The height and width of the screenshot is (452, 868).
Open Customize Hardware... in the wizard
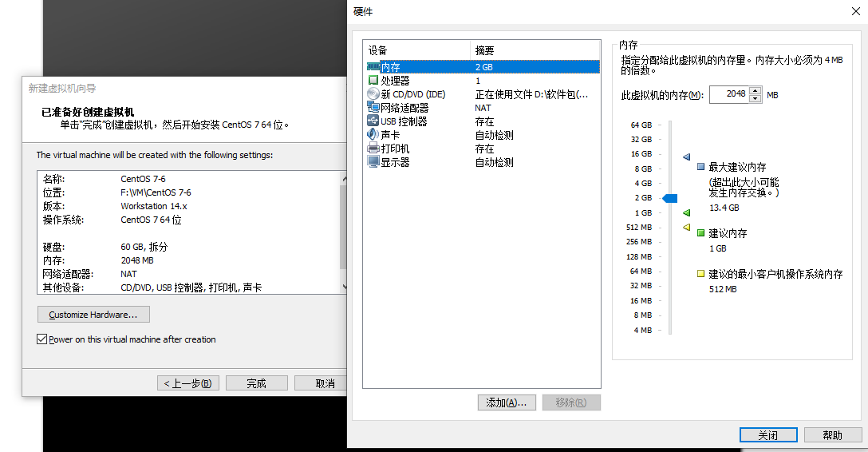pyautogui.click(x=93, y=315)
